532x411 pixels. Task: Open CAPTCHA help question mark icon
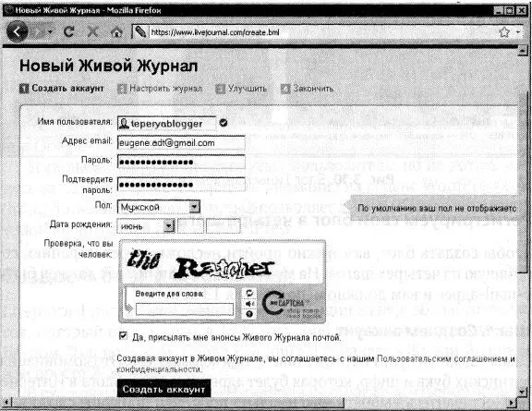[x=249, y=314]
